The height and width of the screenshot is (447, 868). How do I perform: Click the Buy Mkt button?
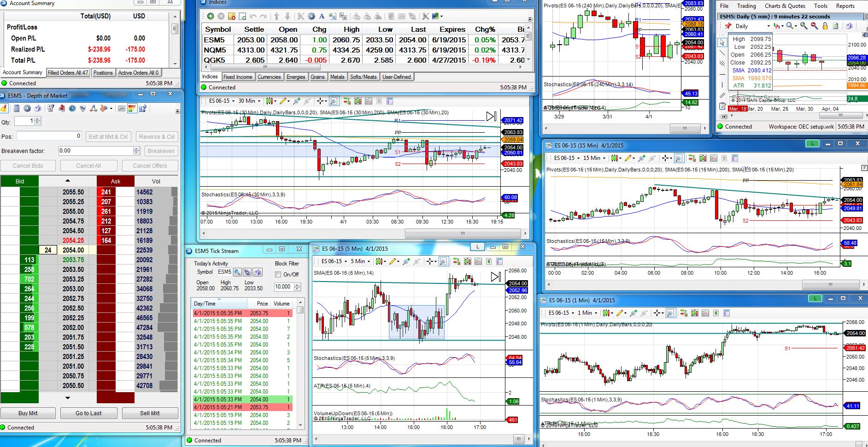(28, 413)
